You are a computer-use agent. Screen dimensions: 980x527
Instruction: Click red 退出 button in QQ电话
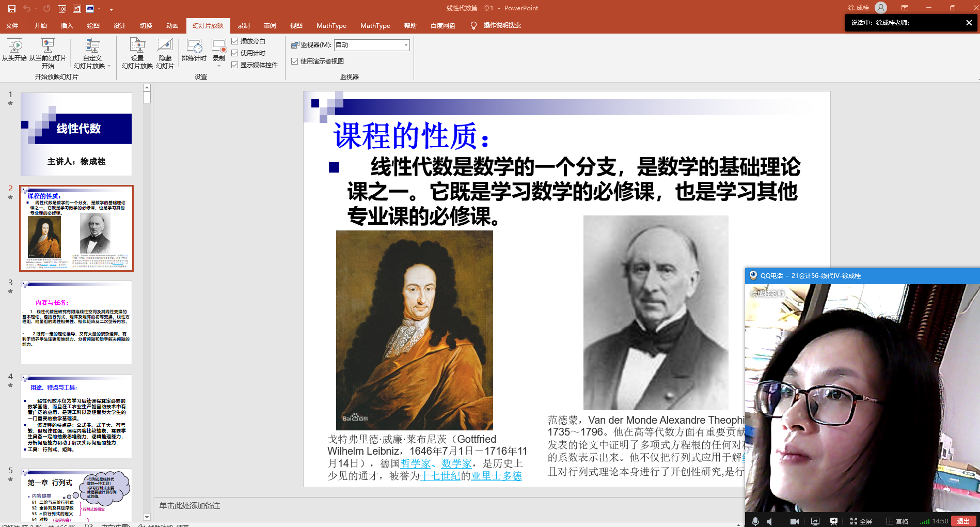[963, 521]
